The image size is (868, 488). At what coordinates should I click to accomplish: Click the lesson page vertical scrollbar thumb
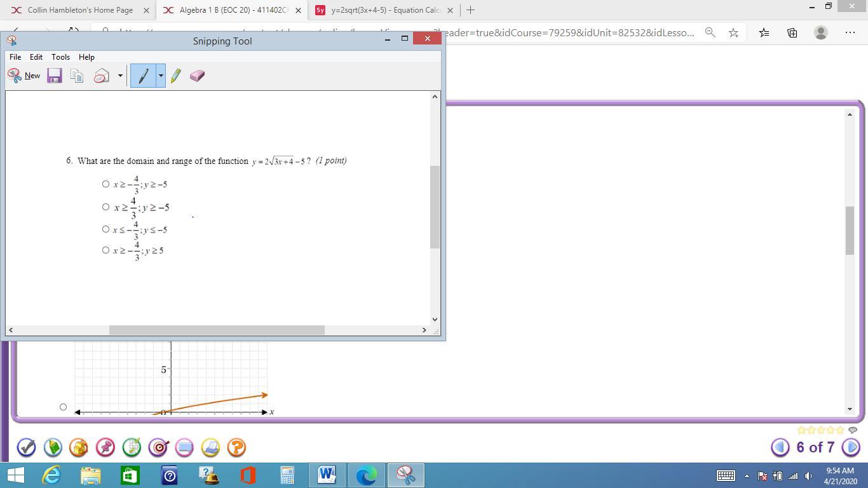click(850, 231)
